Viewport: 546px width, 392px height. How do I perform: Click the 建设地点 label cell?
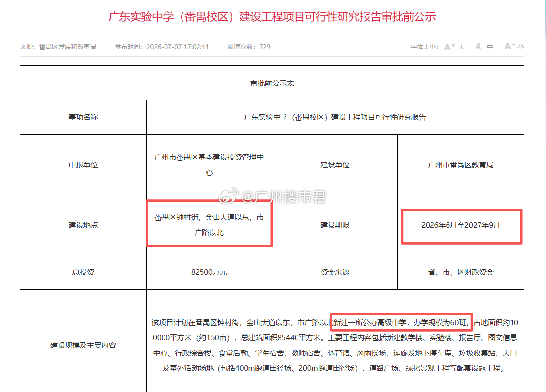[x=83, y=225]
